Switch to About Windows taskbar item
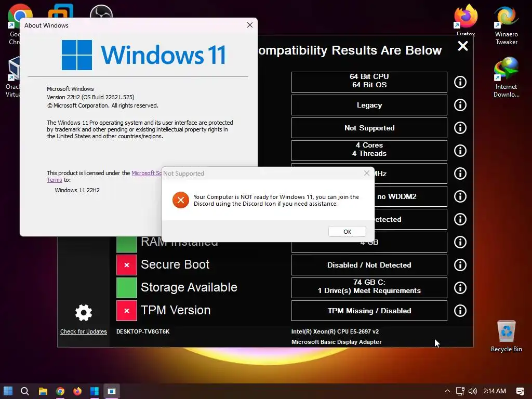The width and height of the screenshot is (532, 399). pos(95,391)
